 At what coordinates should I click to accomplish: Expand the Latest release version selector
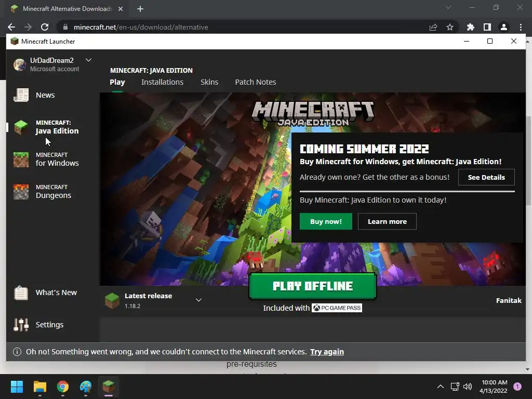199,300
